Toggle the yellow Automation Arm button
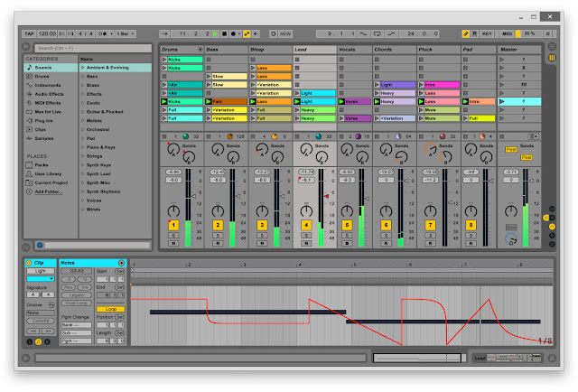This screenshot has height=392, width=578. (247, 34)
